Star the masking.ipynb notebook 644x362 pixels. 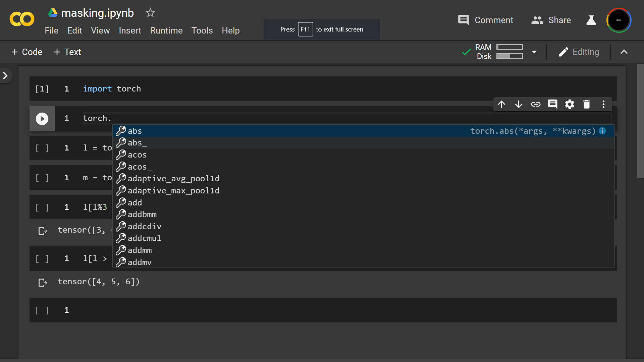[x=150, y=13]
